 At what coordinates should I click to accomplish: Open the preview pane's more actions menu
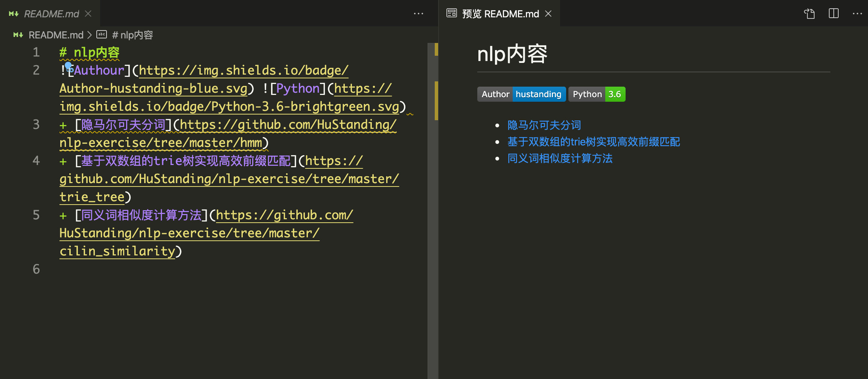857,14
